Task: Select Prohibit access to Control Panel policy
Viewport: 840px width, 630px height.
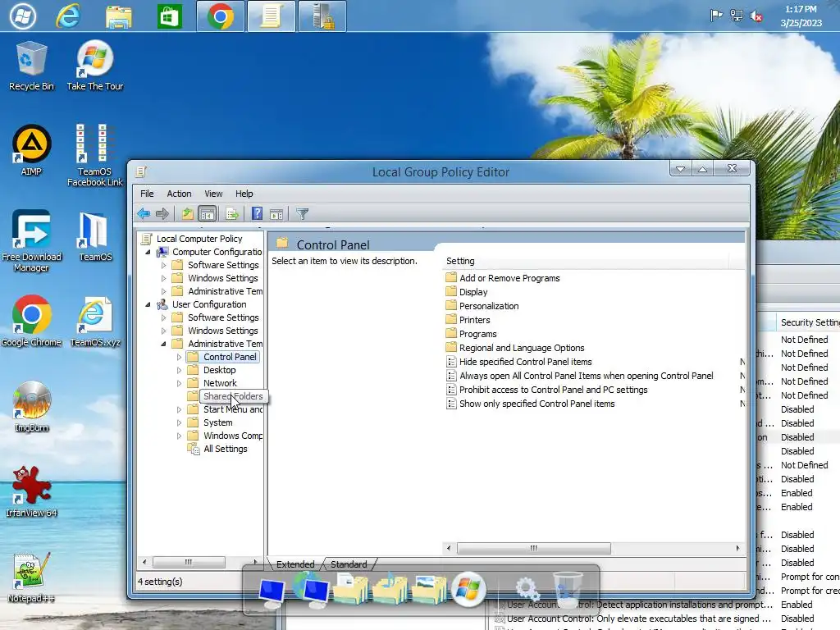Action: [x=554, y=390]
